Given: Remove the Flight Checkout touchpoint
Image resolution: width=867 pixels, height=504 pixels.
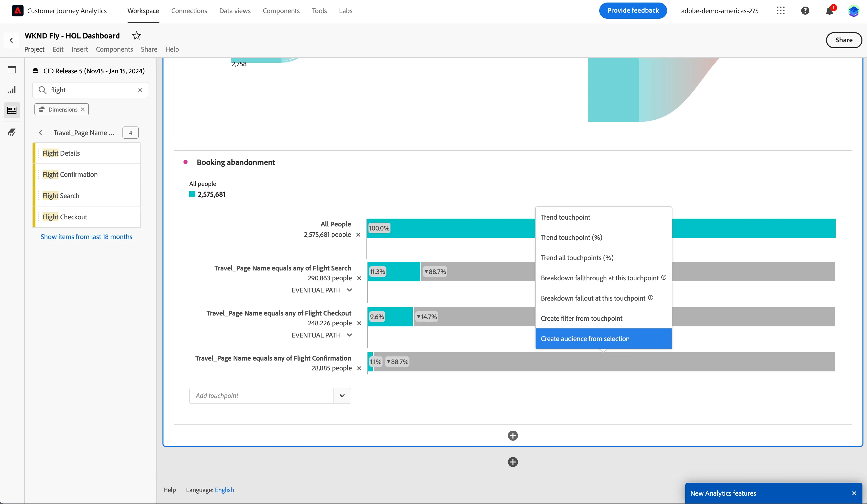Looking at the screenshot, I should [x=359, y=323].
